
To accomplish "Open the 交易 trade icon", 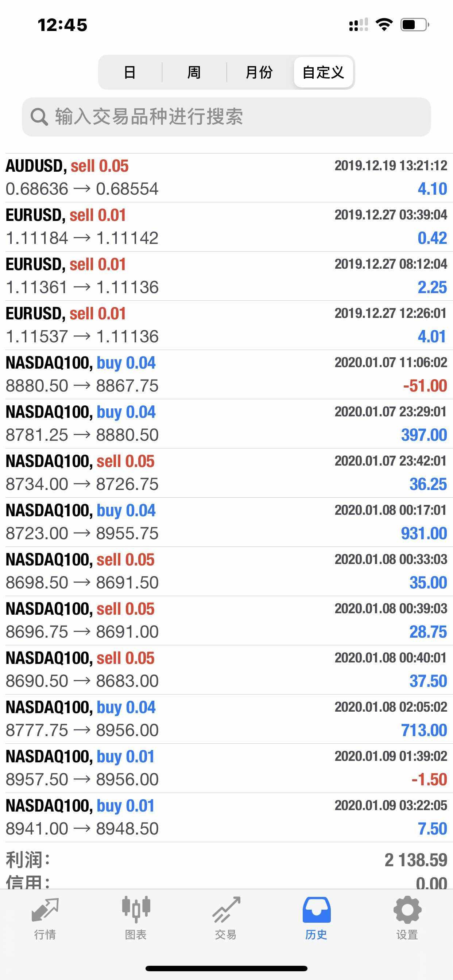I will (x=226, y=910).
